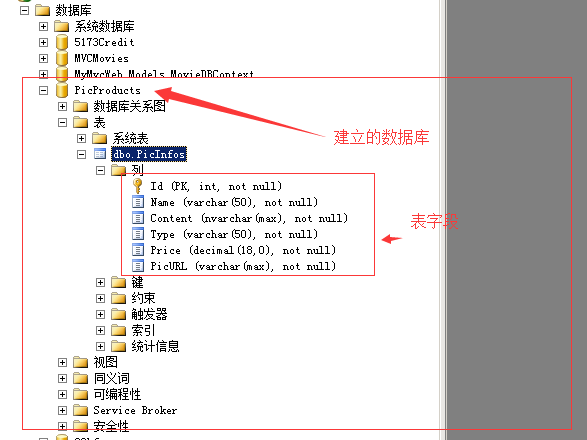Collapse the 表 tables folder
Image resolution: width=587 pixels, height=440 pixels.
[x=62, y=122]
